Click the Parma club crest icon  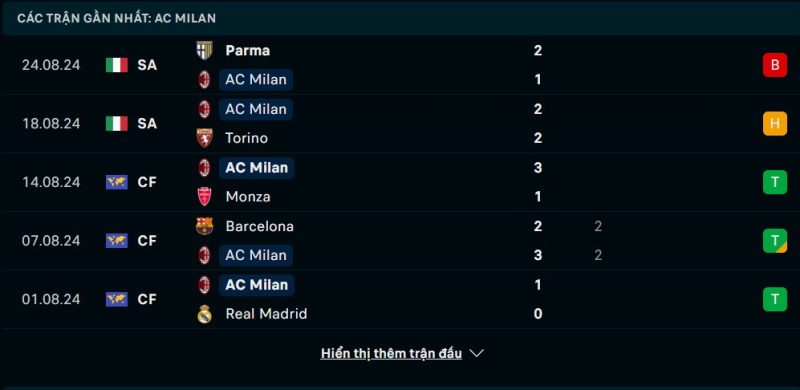(x=204, y=51)
